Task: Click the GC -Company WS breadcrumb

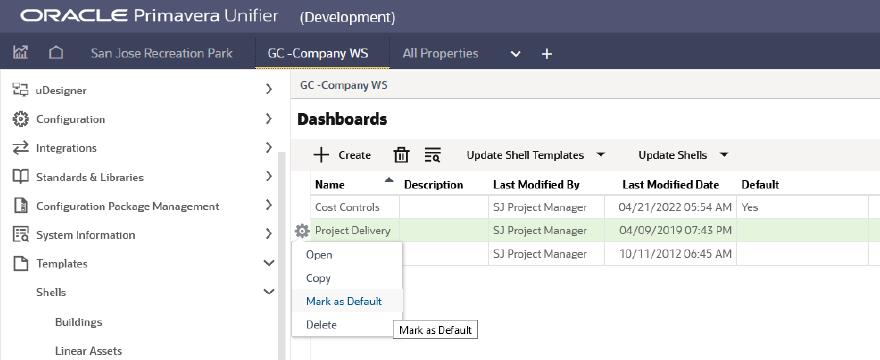Action: pos(343,85)
